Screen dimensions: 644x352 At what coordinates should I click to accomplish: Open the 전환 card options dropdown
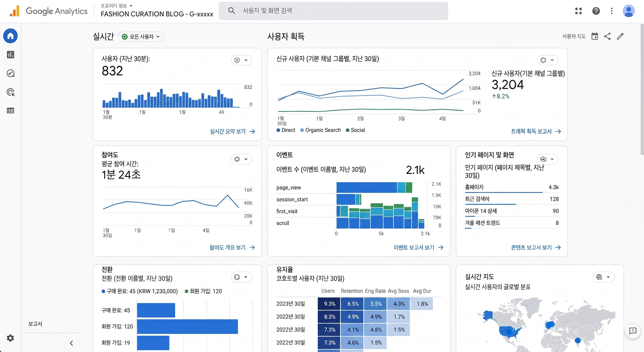[x=241, y=277]
